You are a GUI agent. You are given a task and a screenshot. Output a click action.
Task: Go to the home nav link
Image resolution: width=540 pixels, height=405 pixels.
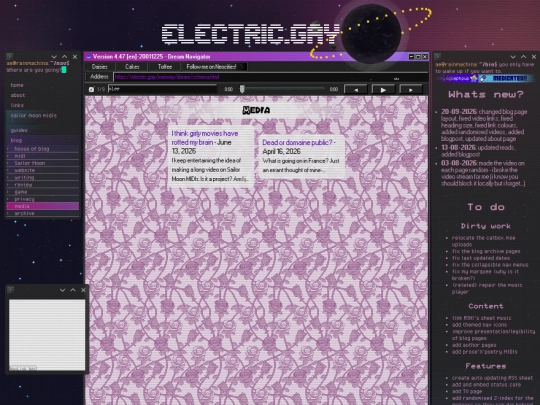point(17,85)
